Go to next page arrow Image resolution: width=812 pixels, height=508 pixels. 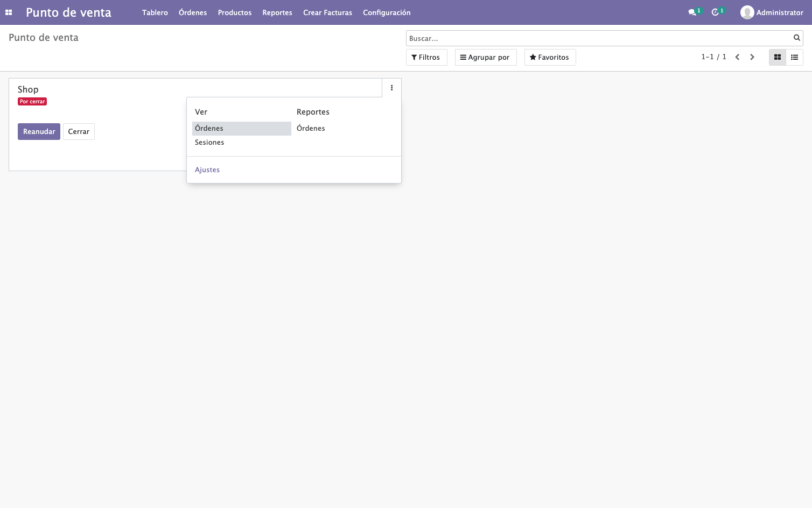[752, 57]
